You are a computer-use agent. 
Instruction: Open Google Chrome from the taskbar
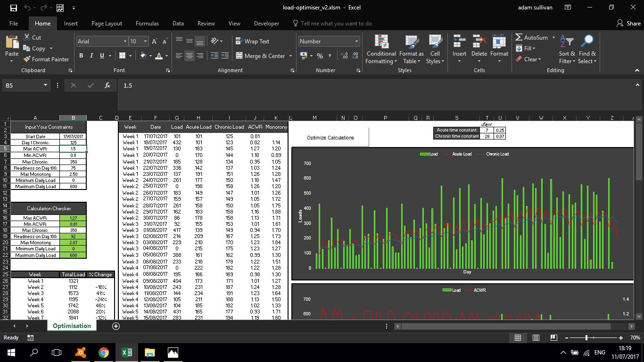point(104,353)
